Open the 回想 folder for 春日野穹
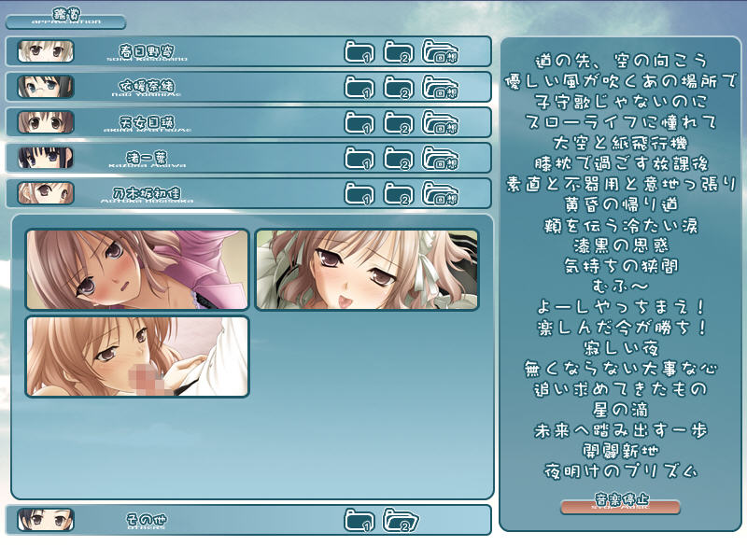747x560 pixels. pos(440,52)
